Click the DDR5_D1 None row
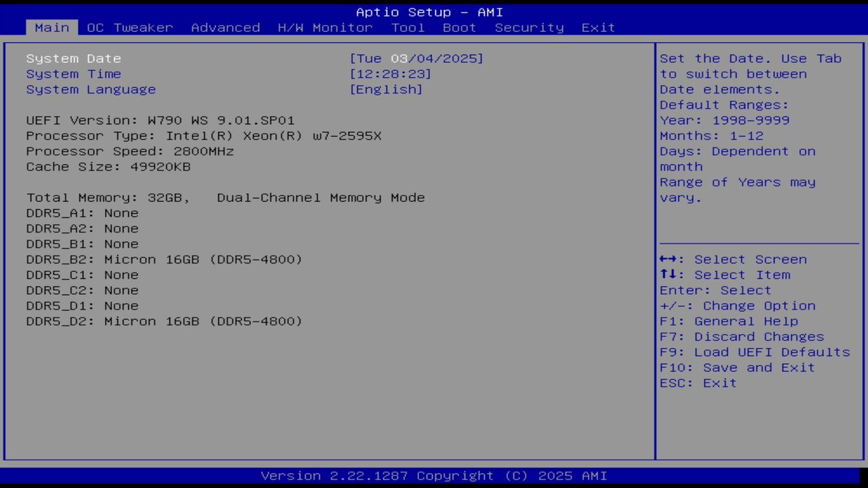 (x=83, y=306)
